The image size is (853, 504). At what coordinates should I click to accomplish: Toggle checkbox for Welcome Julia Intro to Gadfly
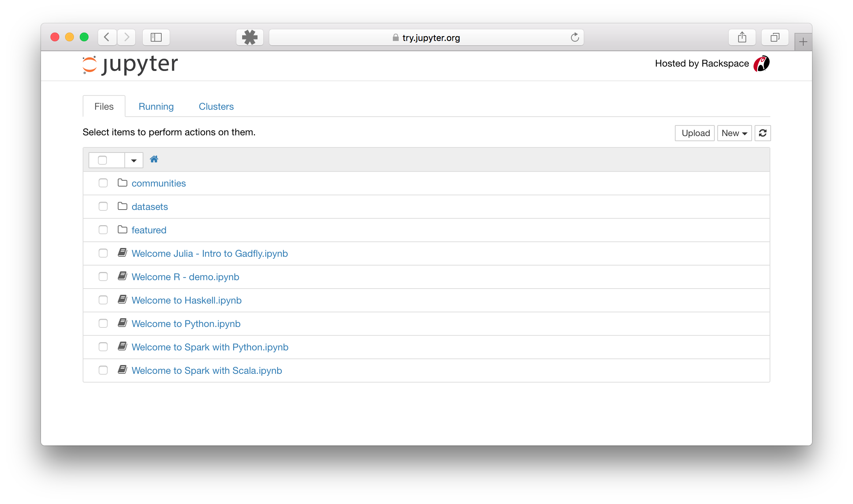tap(102, 253)
